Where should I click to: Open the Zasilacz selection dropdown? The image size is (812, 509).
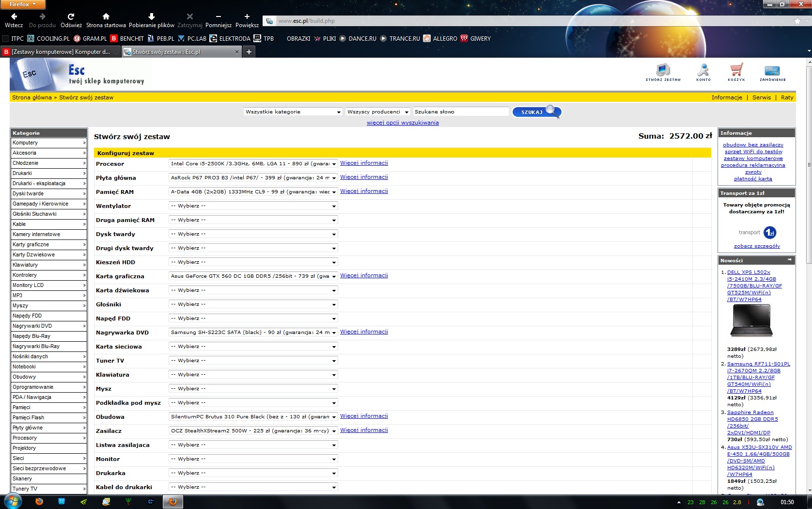point(253,431)
